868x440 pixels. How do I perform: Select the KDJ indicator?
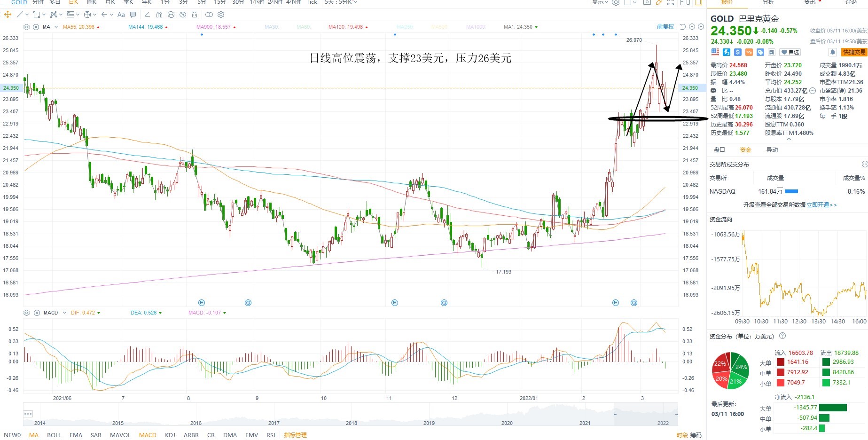point(170,435)
